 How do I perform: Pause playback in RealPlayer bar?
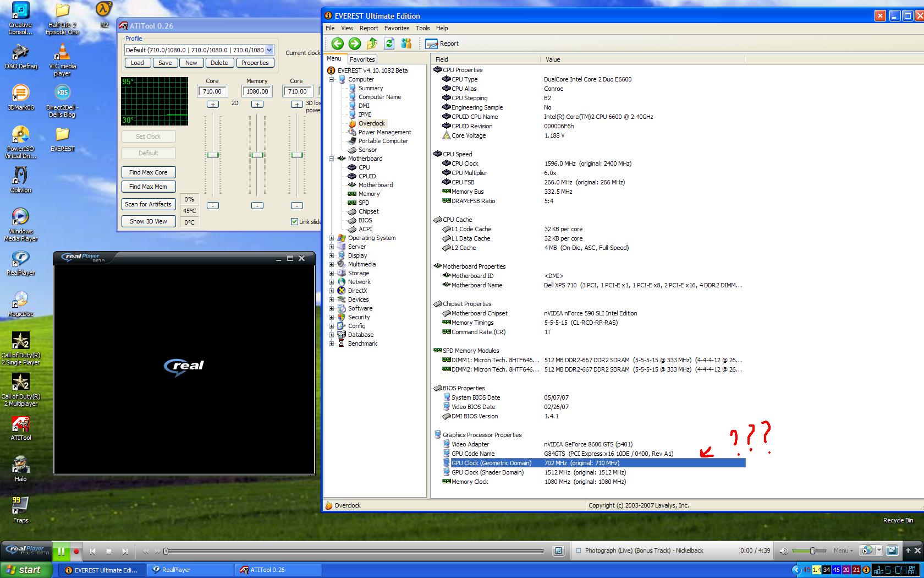61,551
